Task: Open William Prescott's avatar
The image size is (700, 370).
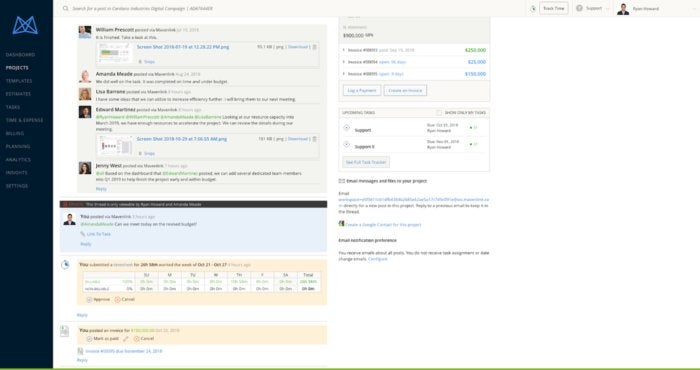Action: [x=85, y=32]
